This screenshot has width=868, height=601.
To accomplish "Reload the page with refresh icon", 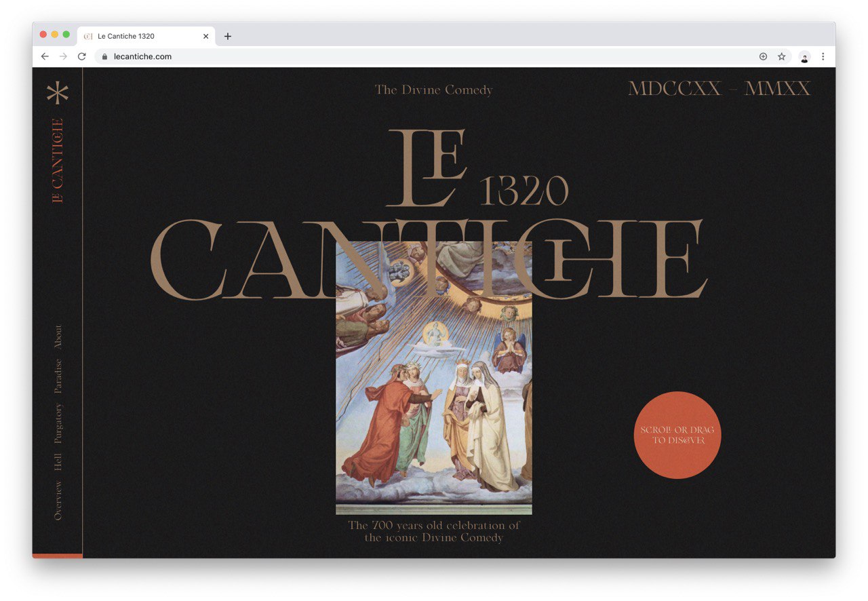I will pos(82,56).
